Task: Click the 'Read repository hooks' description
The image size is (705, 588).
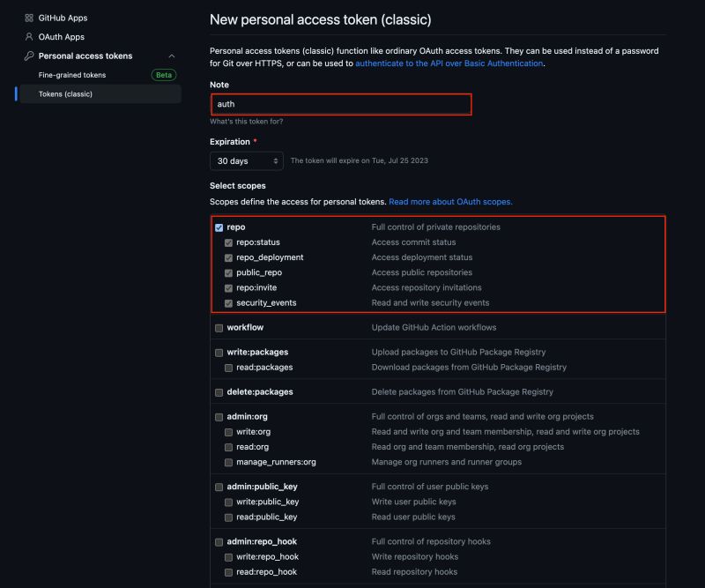Action: click(414, 572)
